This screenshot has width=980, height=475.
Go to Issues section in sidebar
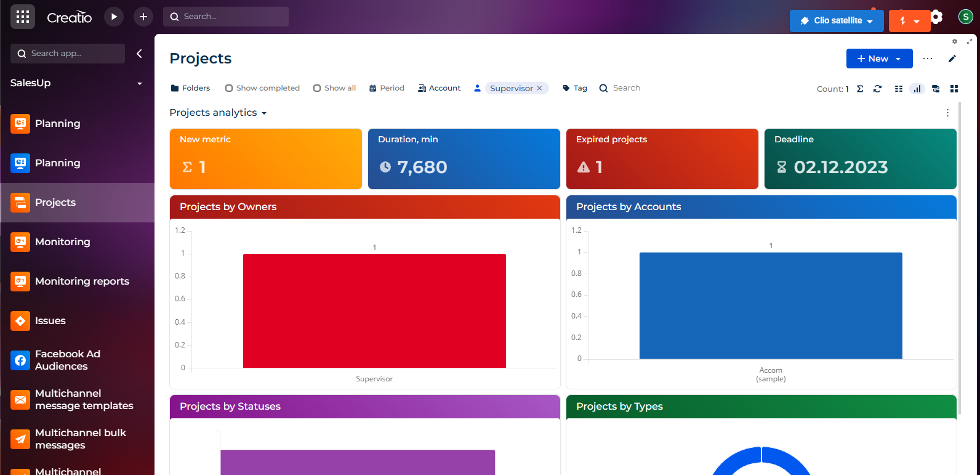[x=50, y=321]
